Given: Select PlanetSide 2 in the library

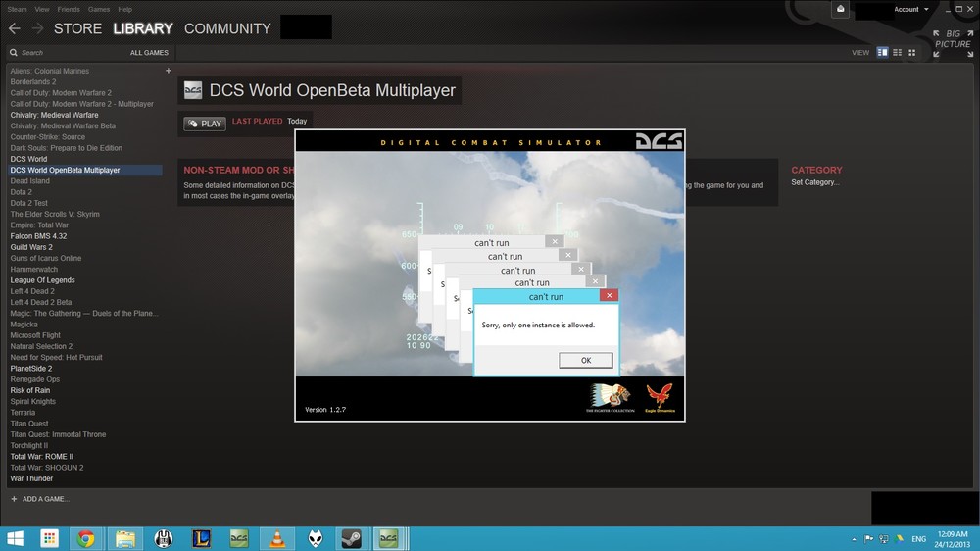Looking at the screenshot, I should 31,369.
